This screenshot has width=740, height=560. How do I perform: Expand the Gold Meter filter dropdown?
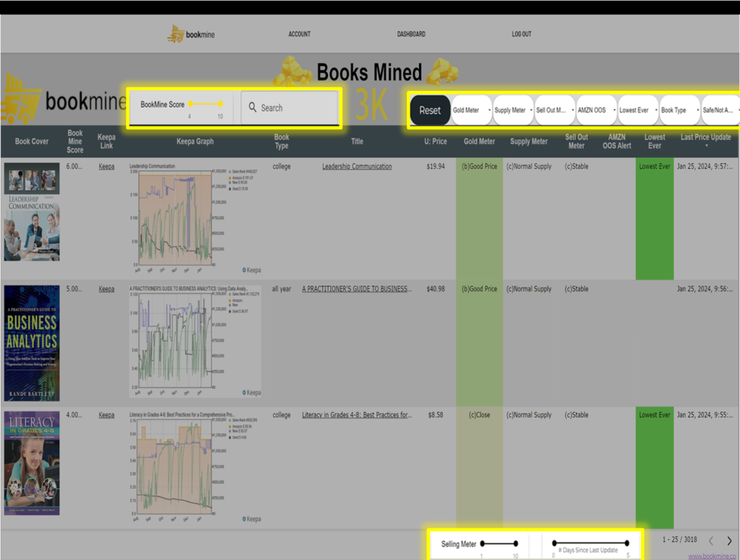(x=470, y=111)
